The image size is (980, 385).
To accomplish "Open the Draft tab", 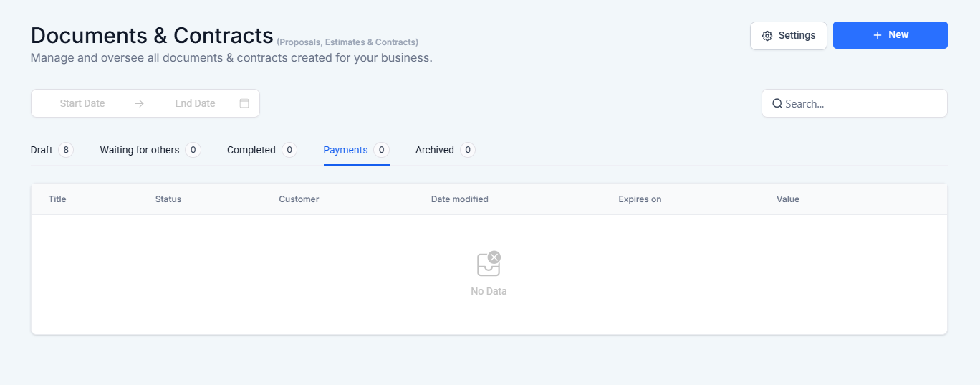I will pos(42,150).
